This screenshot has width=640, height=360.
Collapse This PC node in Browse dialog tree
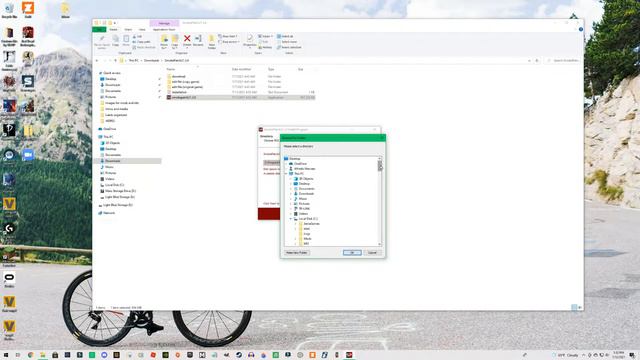[286, 173]
